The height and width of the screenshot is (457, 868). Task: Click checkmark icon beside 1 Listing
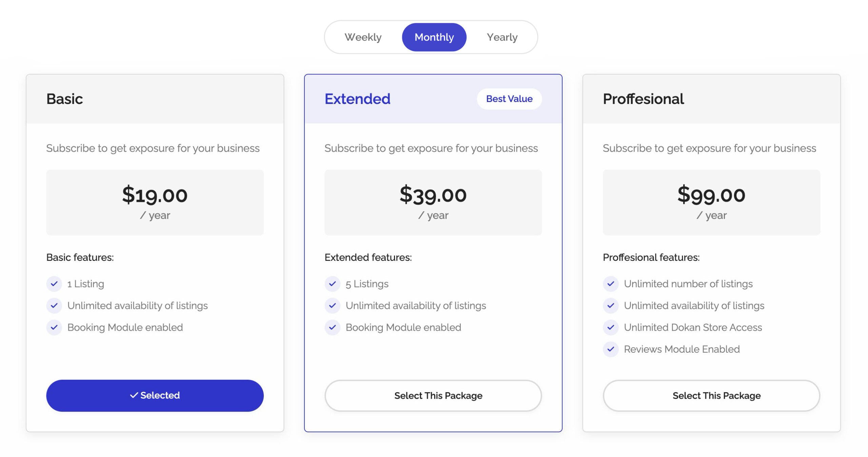click(x=54, y=284)
